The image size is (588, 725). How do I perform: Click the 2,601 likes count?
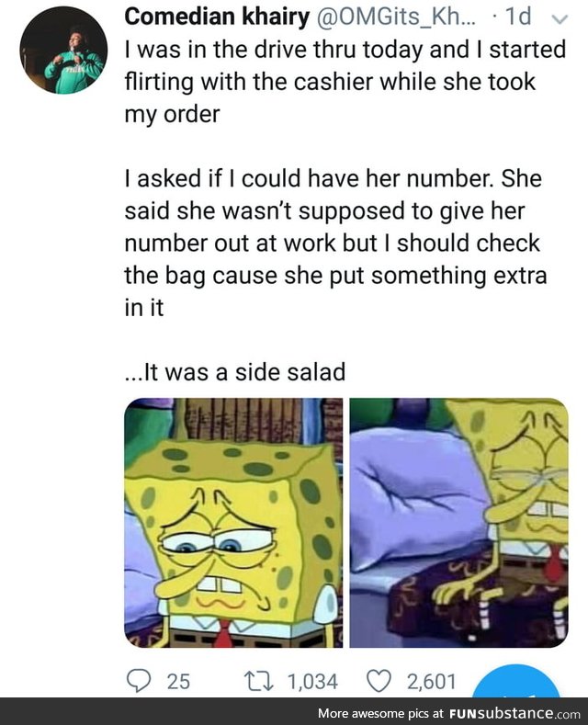pos(431,682)
